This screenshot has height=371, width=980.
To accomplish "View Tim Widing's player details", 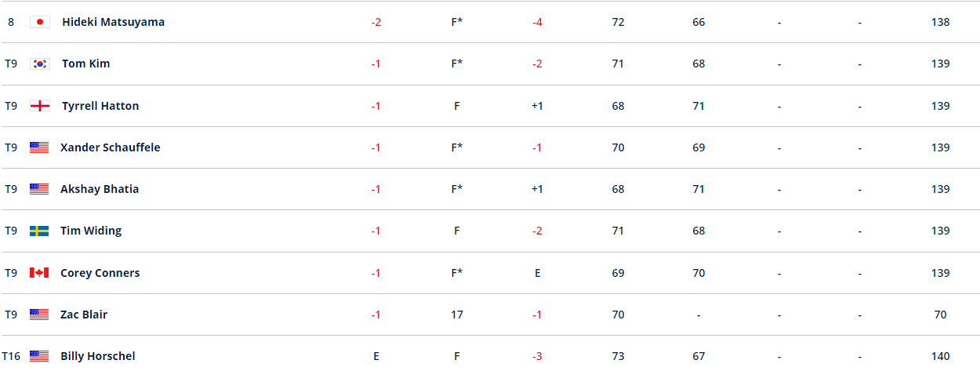I will tap(91, 231).
